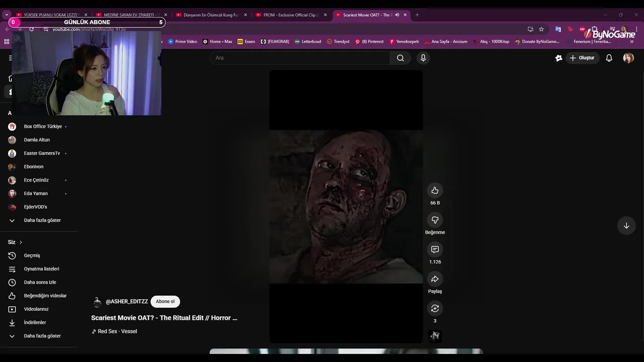Reload the page
The image size is (644, 362).
tap(31, 29)
